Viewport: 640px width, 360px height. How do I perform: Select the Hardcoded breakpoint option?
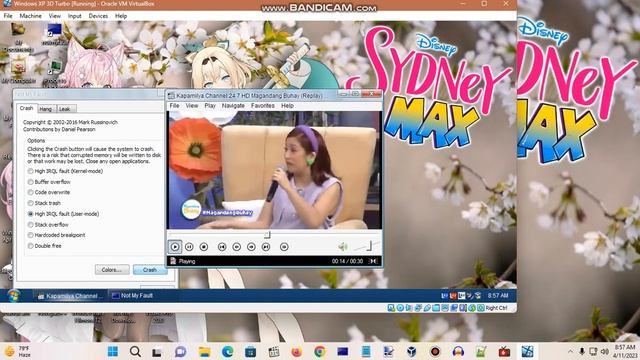pos(56,235)
